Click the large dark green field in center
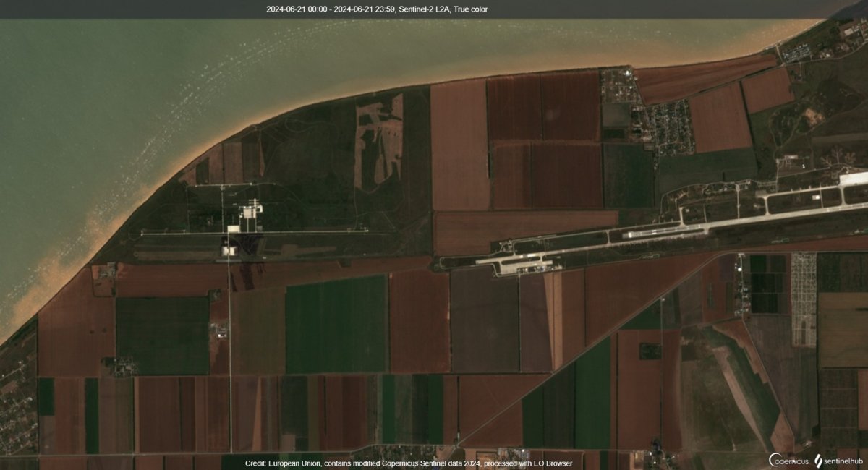 pyautogui.click(x=336, y=325)
